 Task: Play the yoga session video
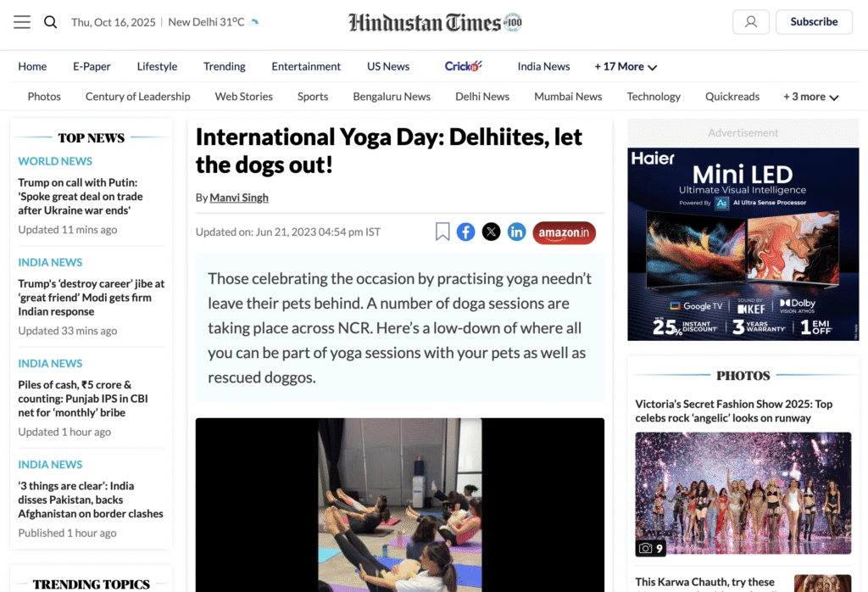click(399, 504)
